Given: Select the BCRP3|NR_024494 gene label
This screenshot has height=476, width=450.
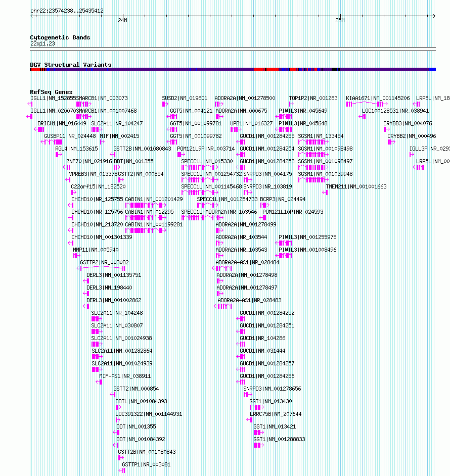Looking at the screenshot, I should click(x=283, y=199).
